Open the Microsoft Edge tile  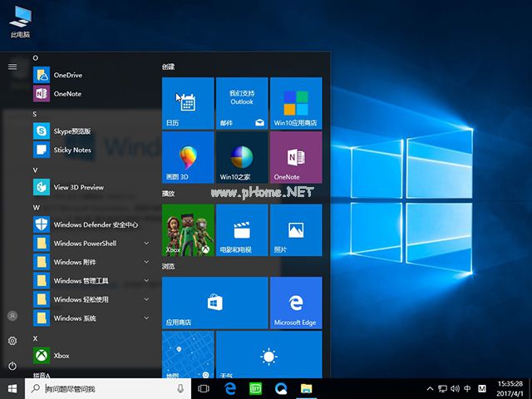[x=296, y=303]
